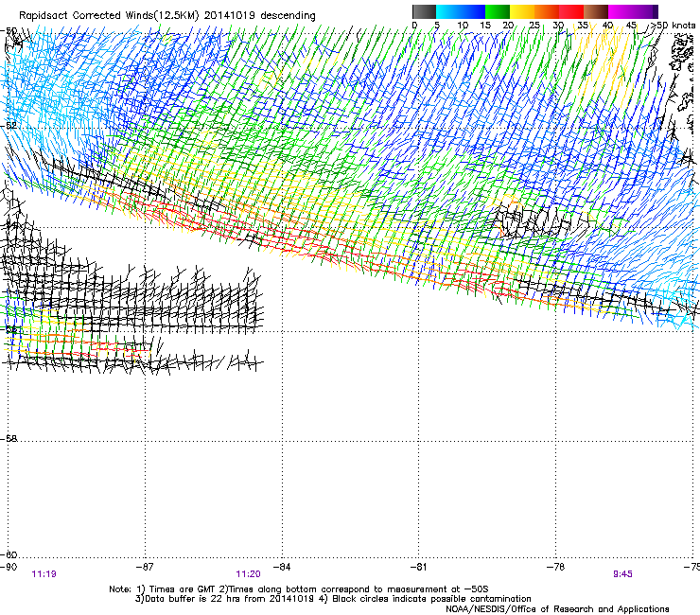The image size is (700, 615).
Task: Click the 'Times are GMT' note line
Action: pos(299,589)
